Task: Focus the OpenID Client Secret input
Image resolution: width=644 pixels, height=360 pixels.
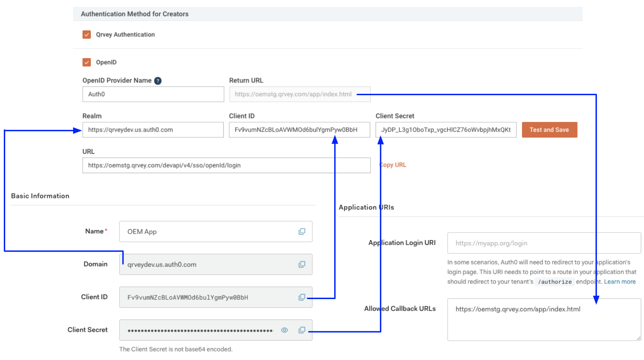Action: click(x=446, y=130)
